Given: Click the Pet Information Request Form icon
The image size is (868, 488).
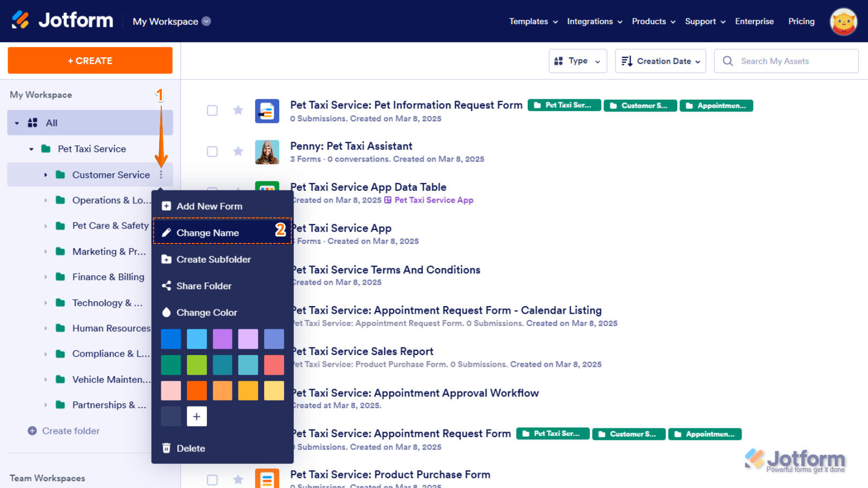Looking at the screenshot, I should pos(267,111).
